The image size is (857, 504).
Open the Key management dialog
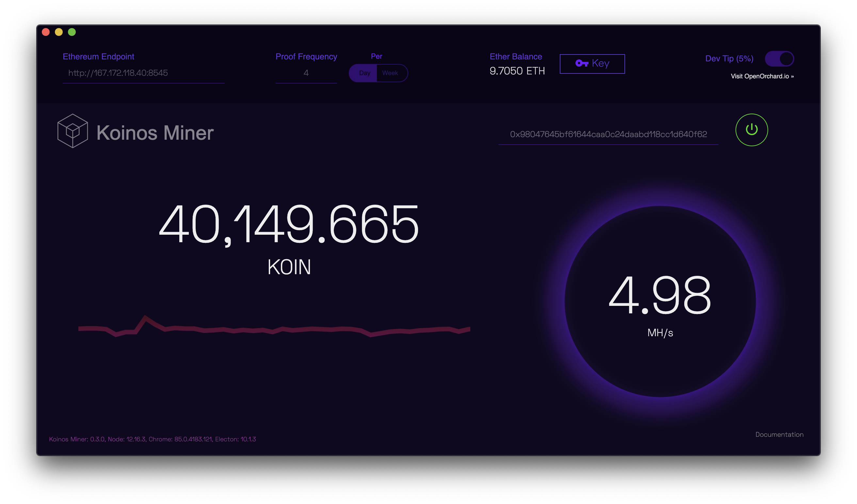(x=592, y=63)
